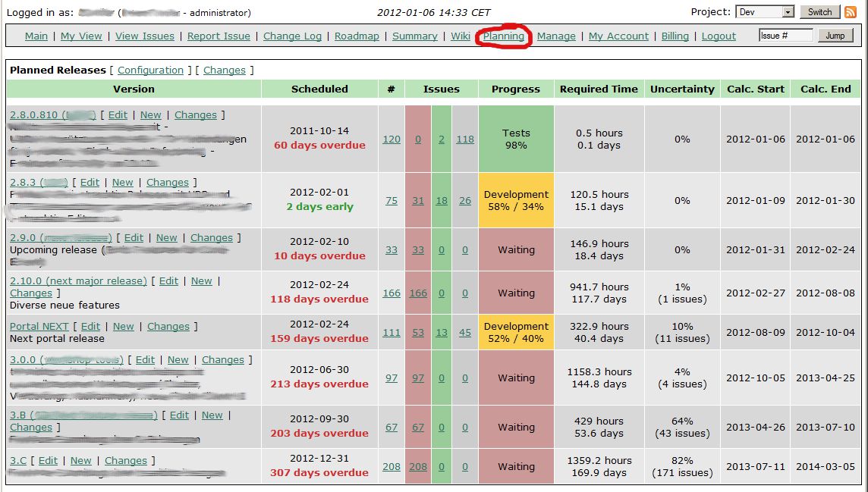Click the Issue # input field
The width and height of the screenshot is (868, 492).
785,36
